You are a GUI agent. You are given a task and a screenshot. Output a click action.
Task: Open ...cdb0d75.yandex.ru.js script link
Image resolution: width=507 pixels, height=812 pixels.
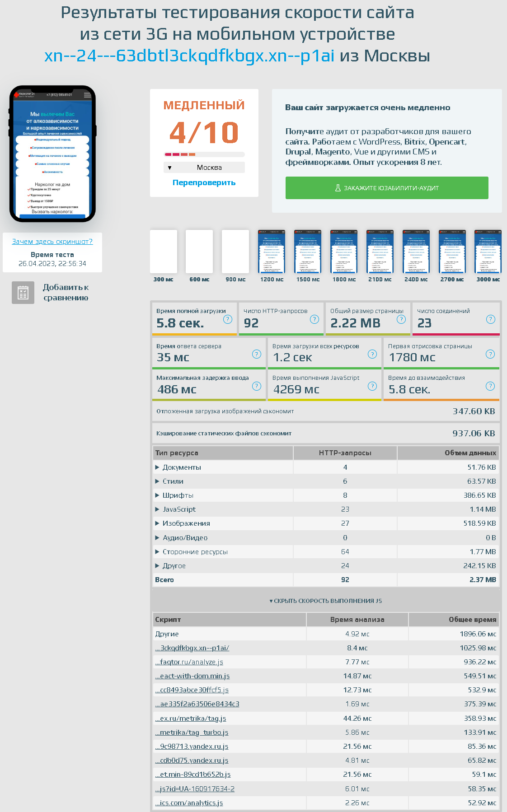coord(192,761)
